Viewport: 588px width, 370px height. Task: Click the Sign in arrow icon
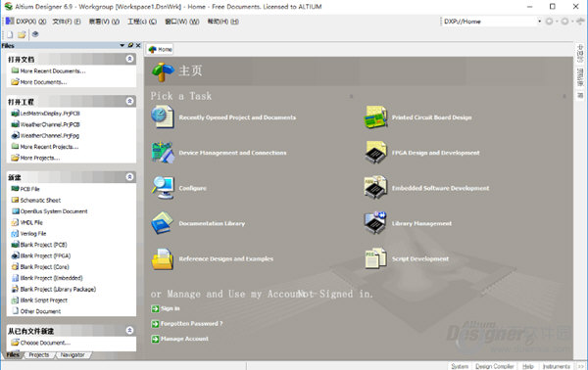(155, 308)
